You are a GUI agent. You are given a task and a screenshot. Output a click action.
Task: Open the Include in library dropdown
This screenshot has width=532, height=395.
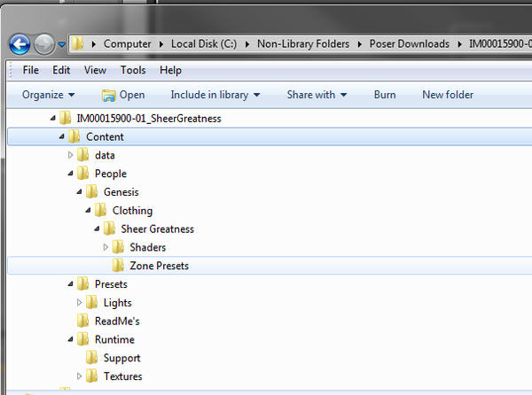pyautogui.click(x=215, y=95)
